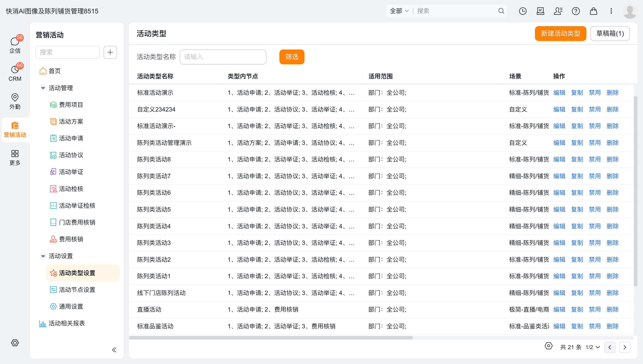This screenshot has width=643, height=364.
Task: Go to next page arrow
Action: (x=625, y=347)
